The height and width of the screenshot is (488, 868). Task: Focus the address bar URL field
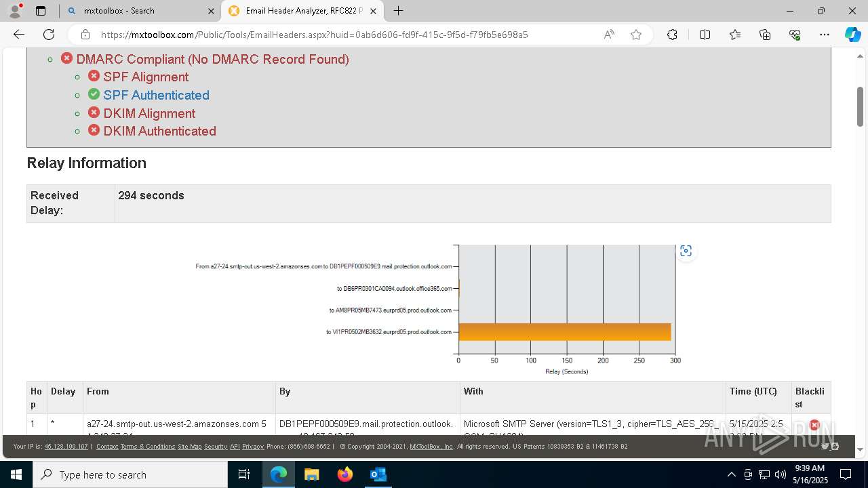pyautogui.click(x=314, y=35)
